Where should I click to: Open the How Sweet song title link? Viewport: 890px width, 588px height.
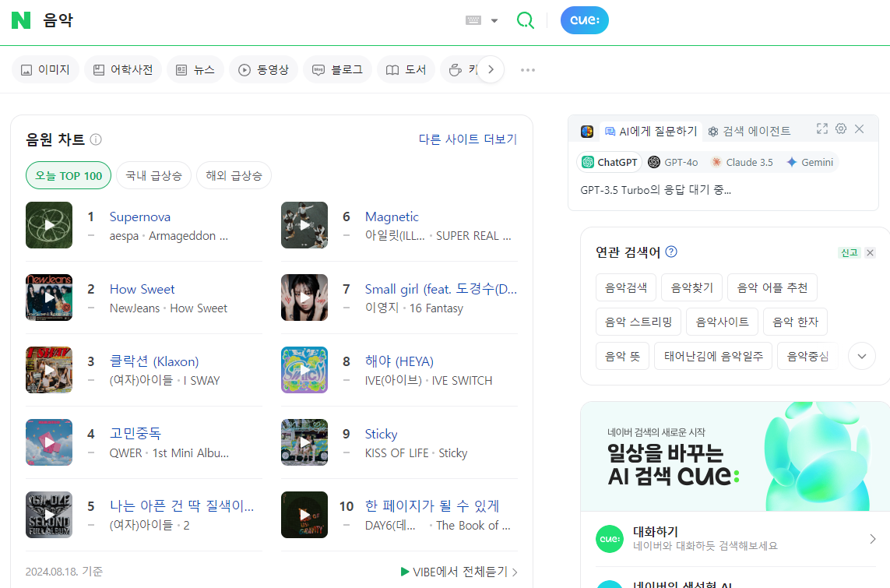tap(142, 289)
